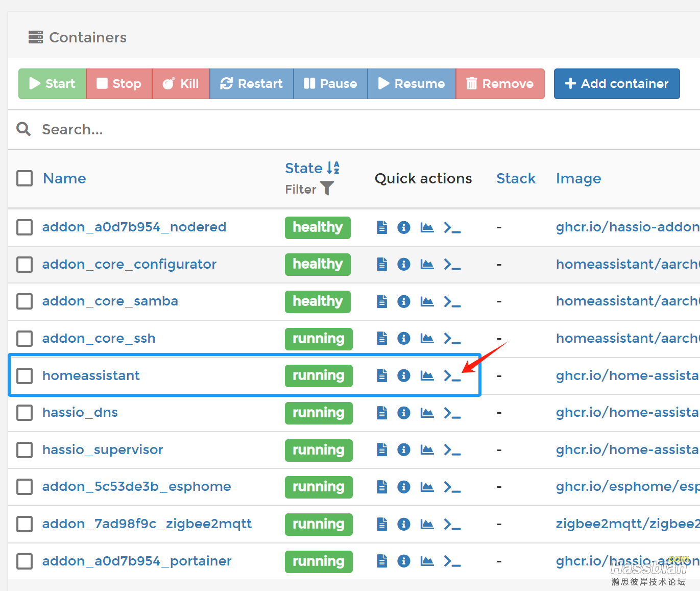This screenshot has width=700, height=591.
Task: Inspect icon for addon_a0d7b954_nodered
Action: 404,227
